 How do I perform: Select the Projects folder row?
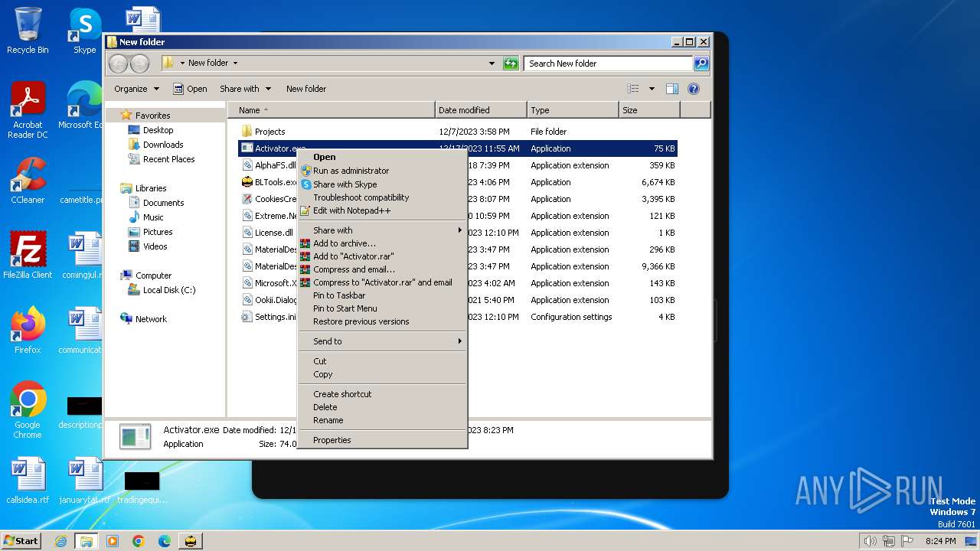coord(458,132)
